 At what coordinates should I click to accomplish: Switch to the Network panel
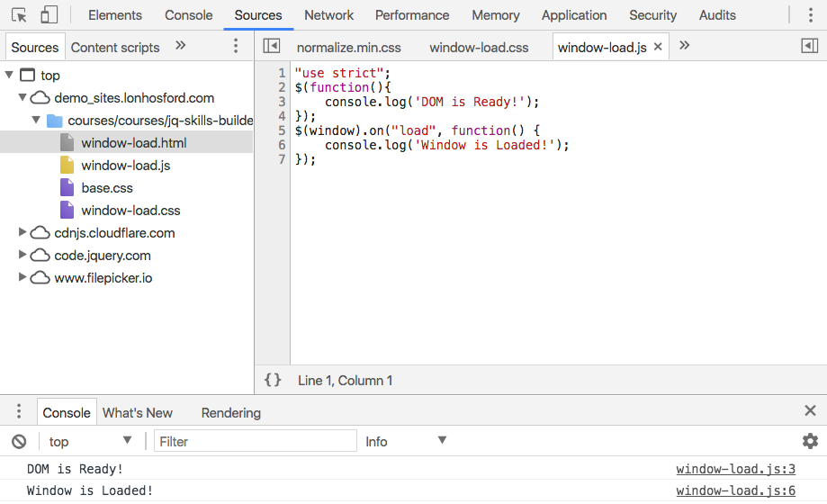328,15
